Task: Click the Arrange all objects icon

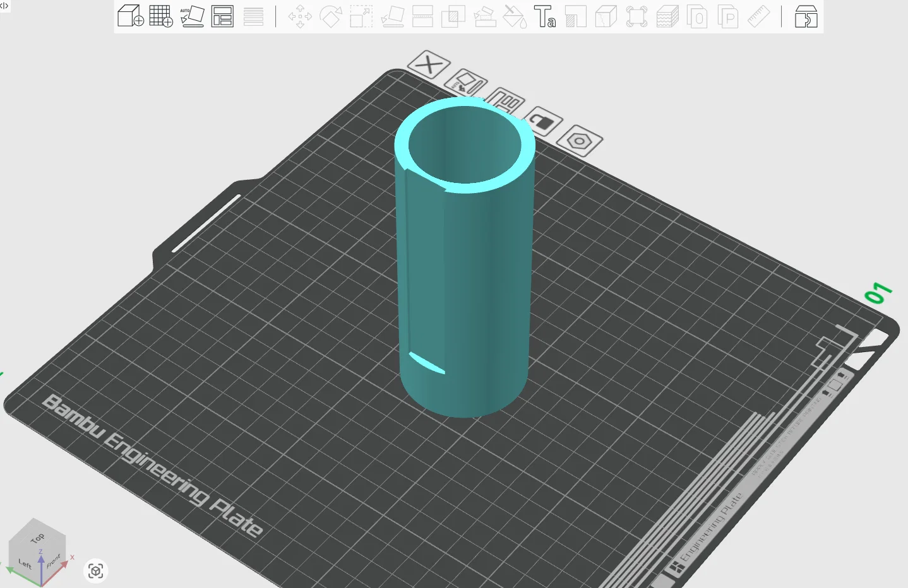Action: (222, 16)
